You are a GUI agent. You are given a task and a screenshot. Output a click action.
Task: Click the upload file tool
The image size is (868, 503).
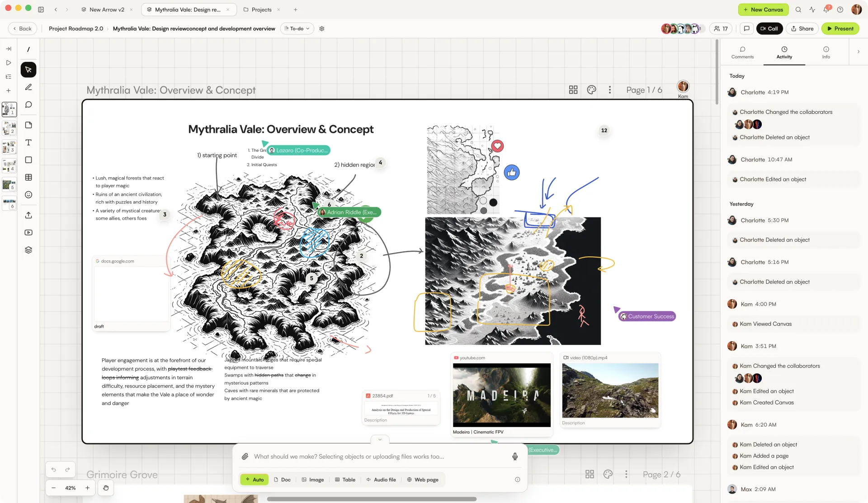28,215
